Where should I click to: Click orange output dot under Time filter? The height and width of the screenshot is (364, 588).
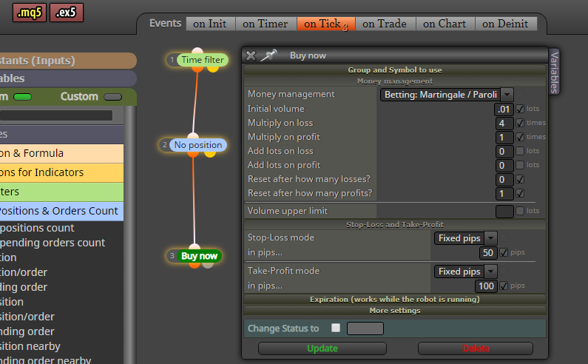click(x=197, y=69)
